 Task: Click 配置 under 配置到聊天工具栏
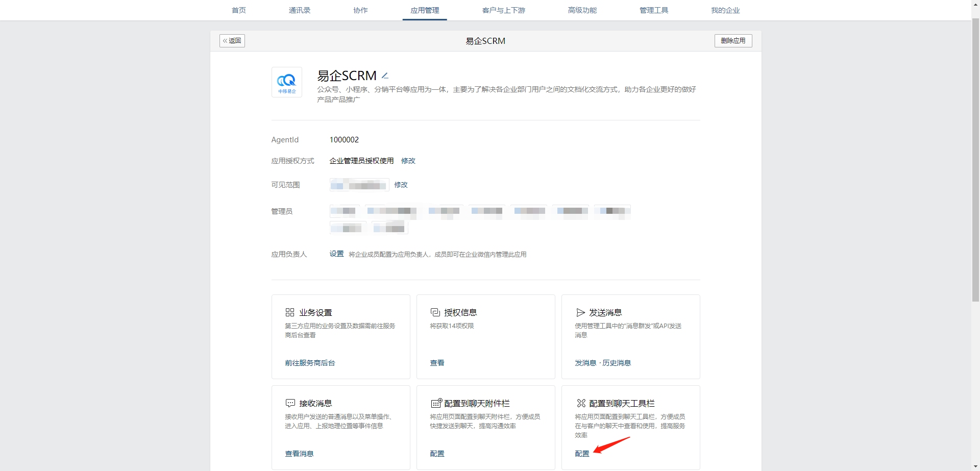coord(582,454)
